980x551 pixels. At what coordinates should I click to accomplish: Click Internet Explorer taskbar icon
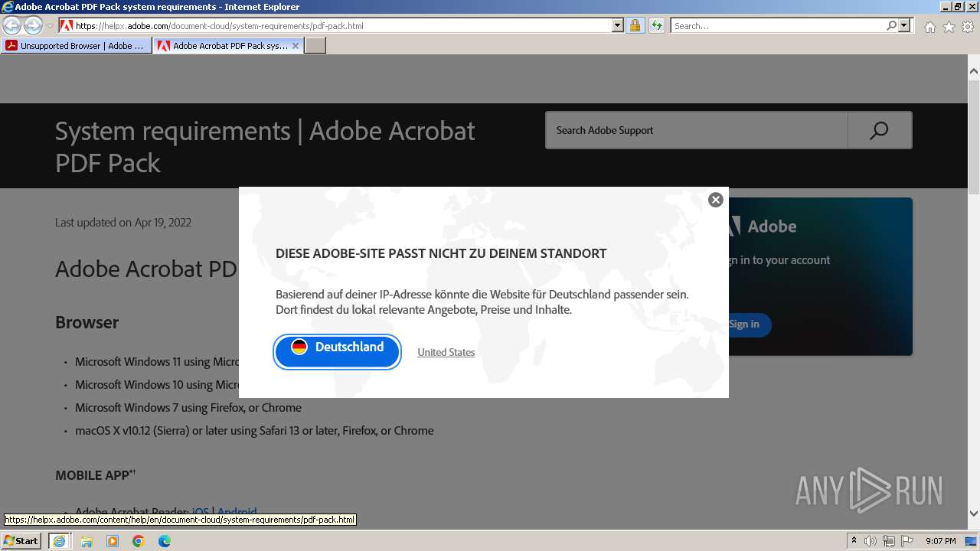(x=60, y=541)
